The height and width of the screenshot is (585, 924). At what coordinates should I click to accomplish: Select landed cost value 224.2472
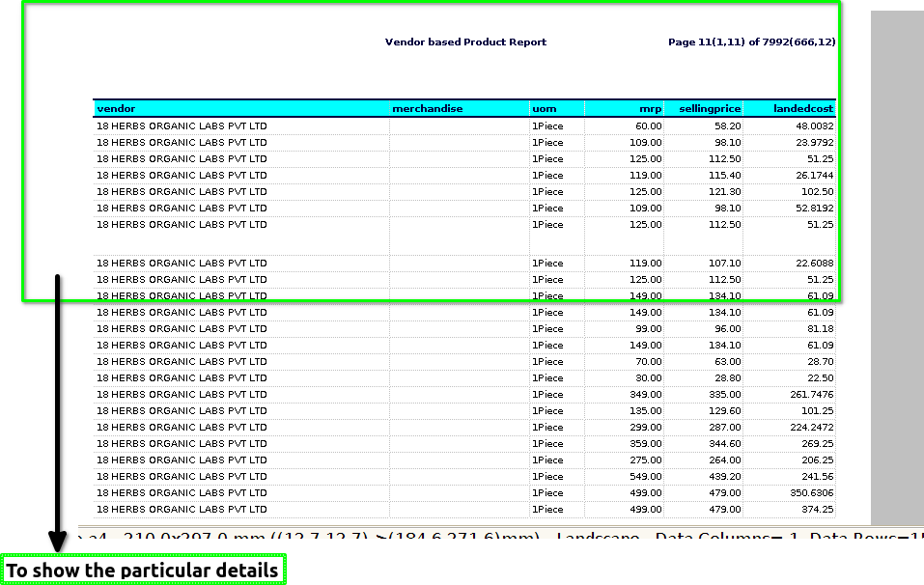(x=812, y=428)
